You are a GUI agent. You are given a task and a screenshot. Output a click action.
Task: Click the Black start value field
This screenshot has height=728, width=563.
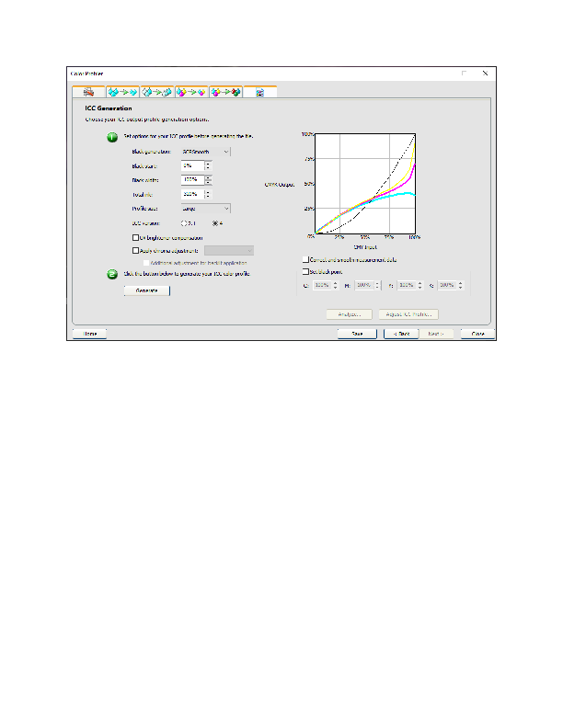(193, 165)
